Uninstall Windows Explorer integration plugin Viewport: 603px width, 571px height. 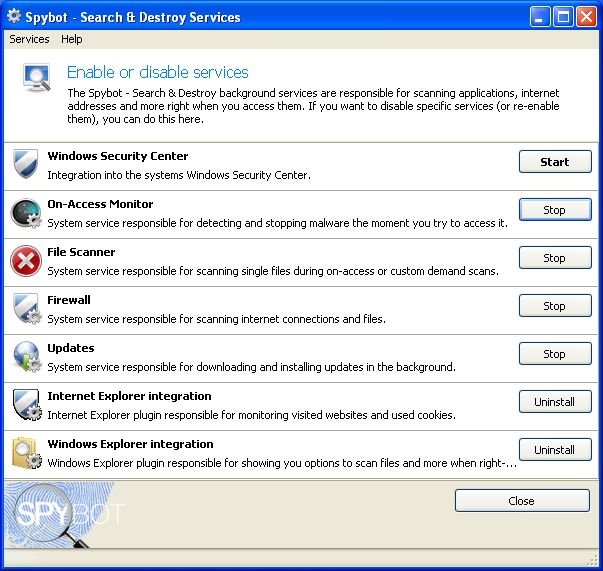(555, 450)
